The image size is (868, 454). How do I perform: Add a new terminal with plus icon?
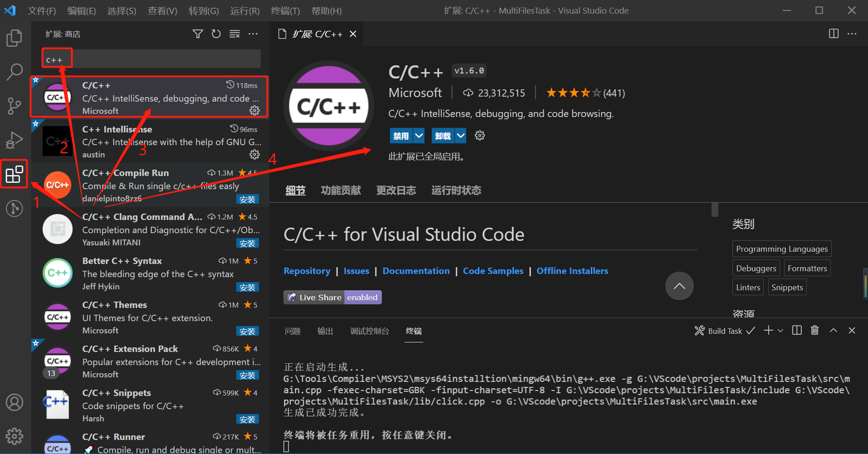click(x=768, y=331)
